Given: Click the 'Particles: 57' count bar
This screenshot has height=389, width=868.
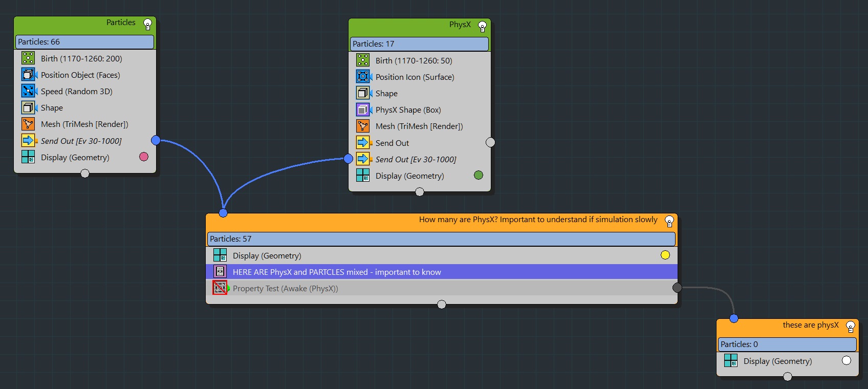Looking at the screenshot, I should click(x=441, y=239).
